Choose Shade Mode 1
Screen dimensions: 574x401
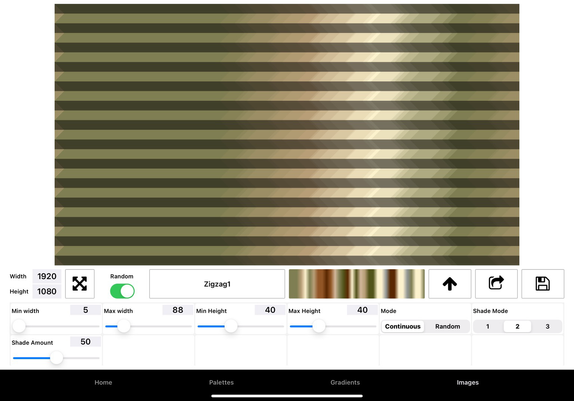click(x=488, y=326)
